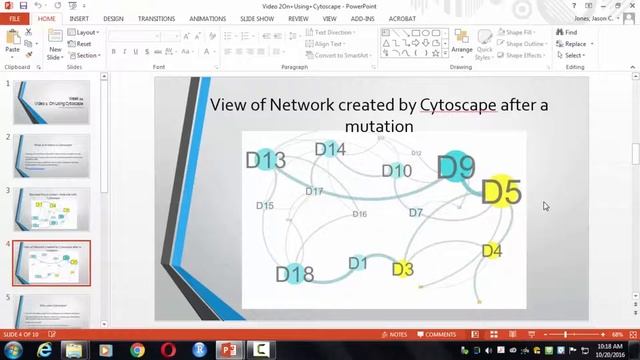640x360 pixels.
Task: Switch to the SLIDE SHOW tab
Action: click(257, 19)
